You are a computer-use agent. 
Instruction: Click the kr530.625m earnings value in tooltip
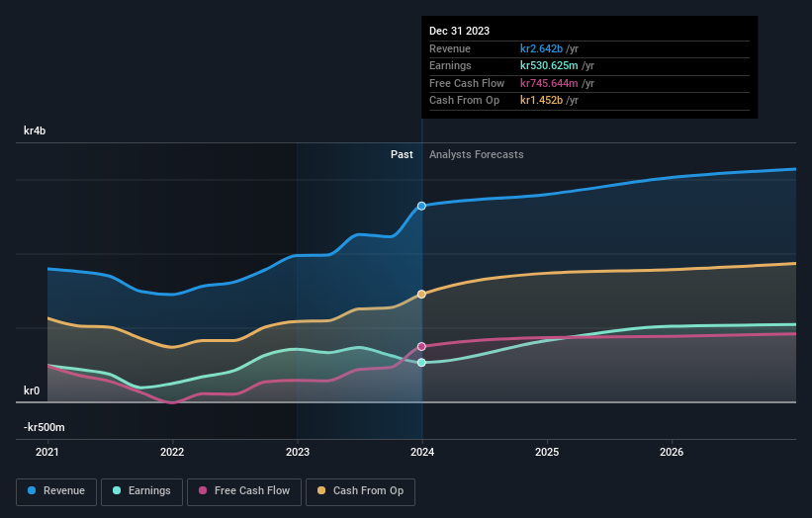tap(549, 65)
